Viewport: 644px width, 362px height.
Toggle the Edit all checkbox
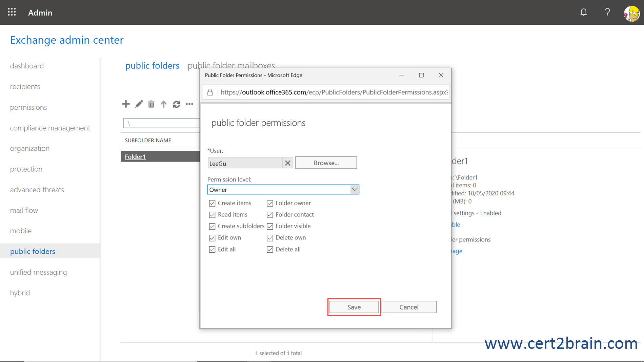(x=212, y=250)
